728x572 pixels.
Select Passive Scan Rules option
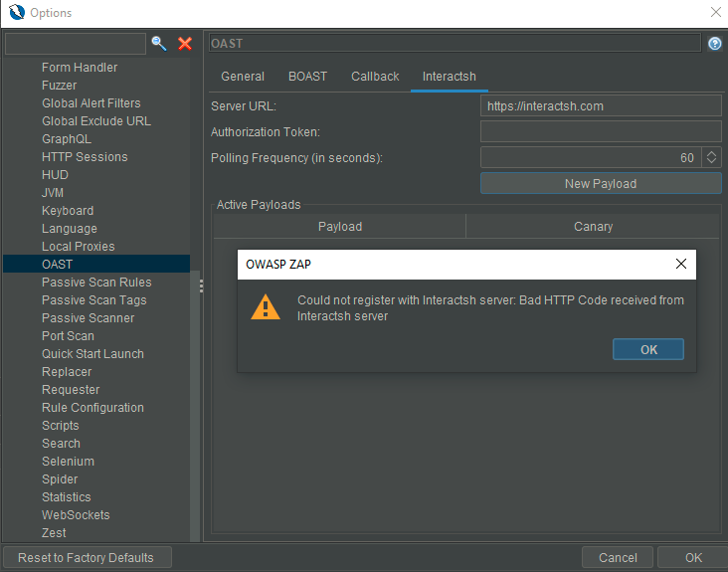pyautogui.click(x=96, y=282)
